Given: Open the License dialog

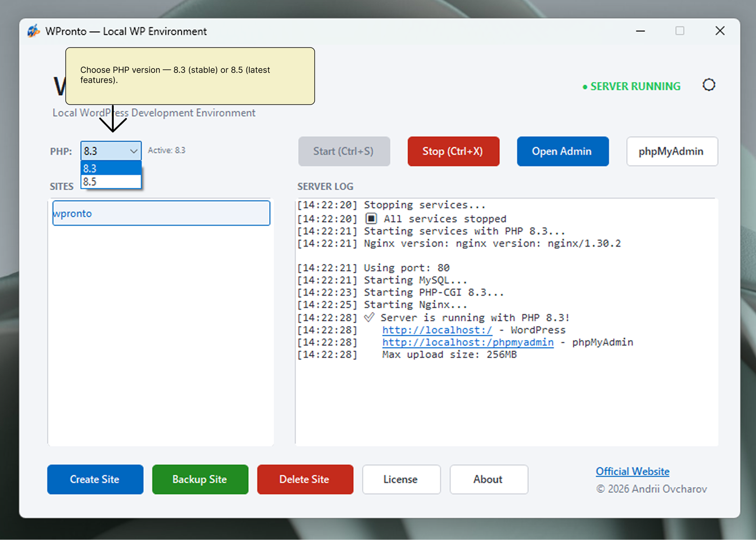Looking at the screenshot, I should 401,479.
